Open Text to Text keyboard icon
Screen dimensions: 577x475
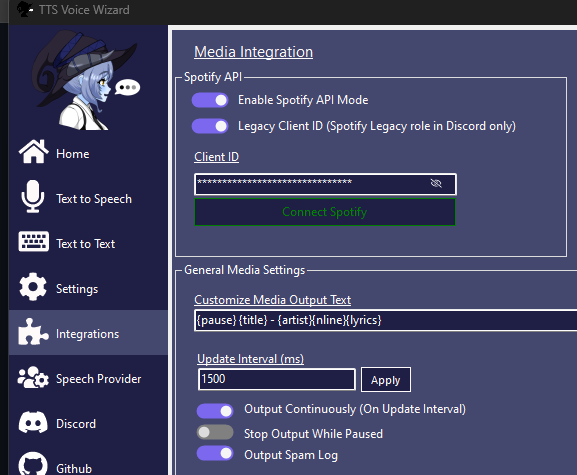tap(33, 242)
